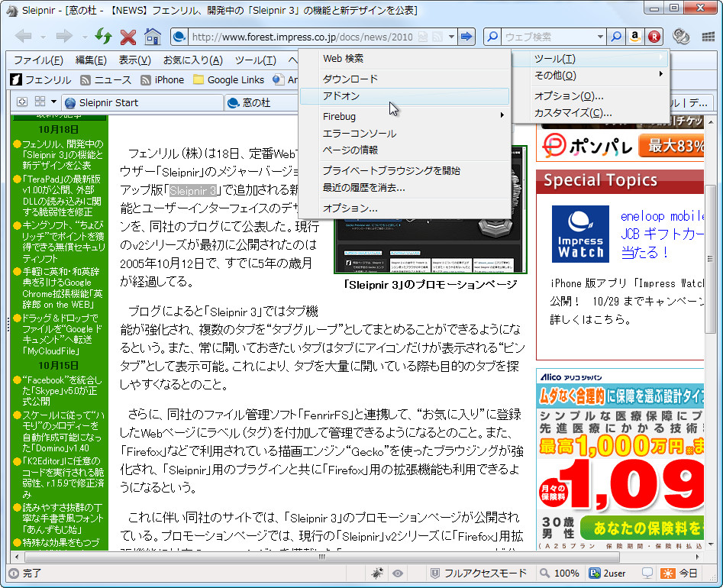Expand the ツール(T) submenu entry
The height and width of the screenshot is (588, 723).
coord(591,59)
